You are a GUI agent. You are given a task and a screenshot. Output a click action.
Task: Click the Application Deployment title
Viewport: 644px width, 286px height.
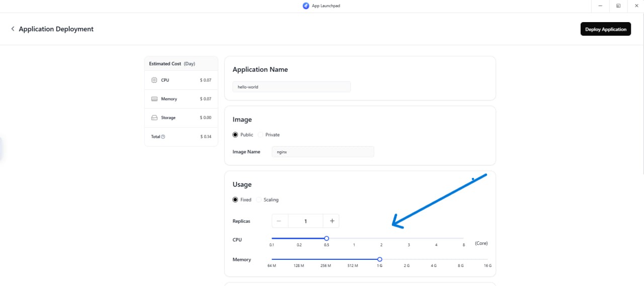[56, 29]
